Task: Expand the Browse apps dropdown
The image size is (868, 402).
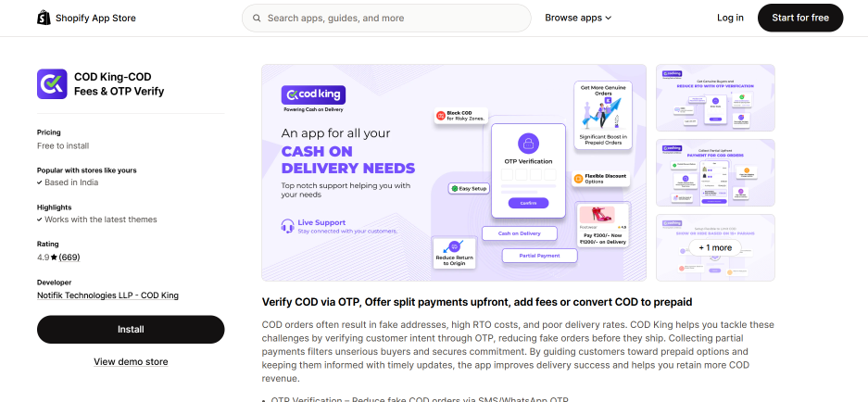Action: click(577, 18)
